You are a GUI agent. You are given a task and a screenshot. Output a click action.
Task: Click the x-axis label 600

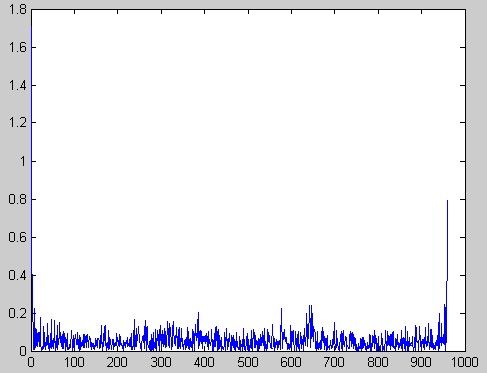(291, 362)
